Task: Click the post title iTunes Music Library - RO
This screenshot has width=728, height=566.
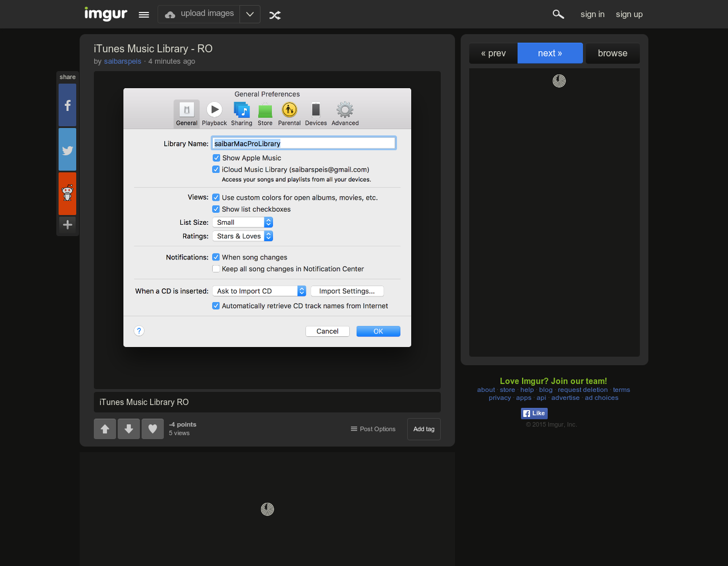Action: click(153, 49)
